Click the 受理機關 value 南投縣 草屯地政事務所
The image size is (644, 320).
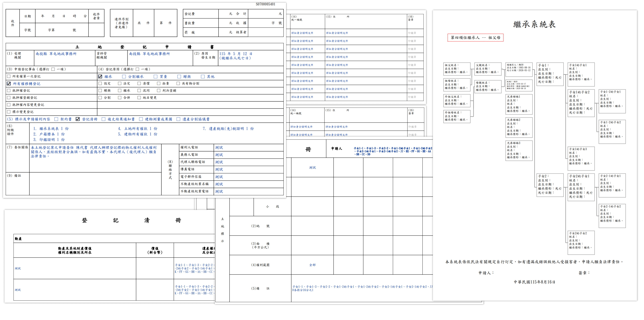tap(56, 54)
